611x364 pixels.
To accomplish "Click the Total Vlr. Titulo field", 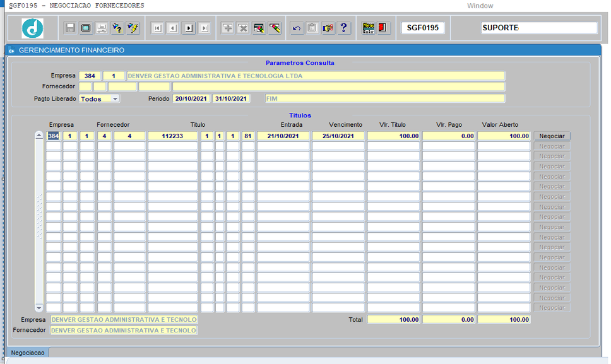I will click(x=394, y=320).
